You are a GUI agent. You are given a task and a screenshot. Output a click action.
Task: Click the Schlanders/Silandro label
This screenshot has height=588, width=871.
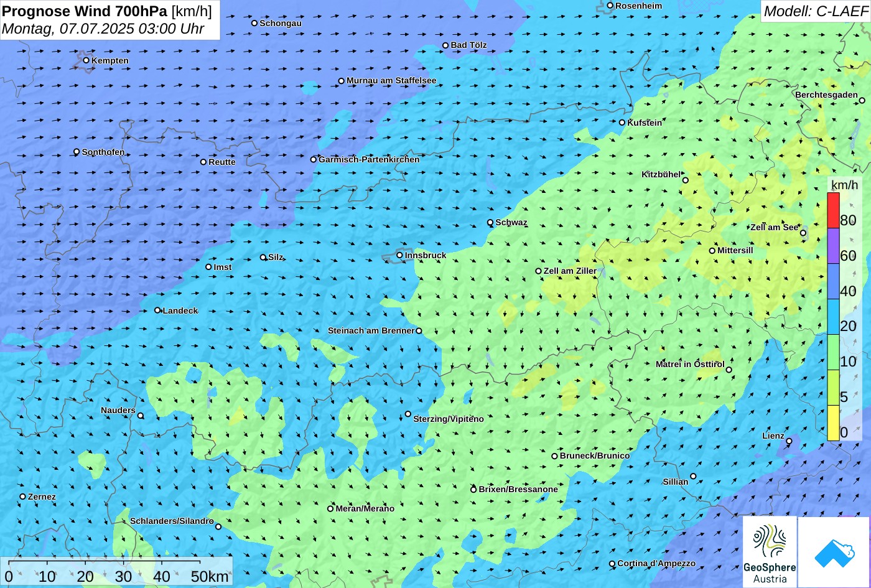coord(172,521)
